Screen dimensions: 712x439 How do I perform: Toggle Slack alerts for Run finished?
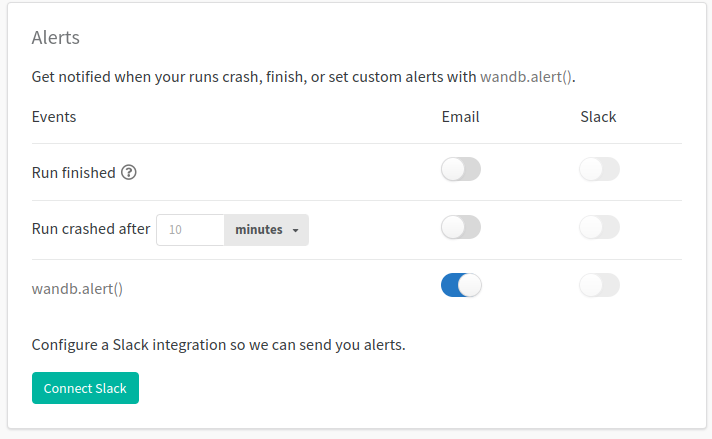[599, 170]
